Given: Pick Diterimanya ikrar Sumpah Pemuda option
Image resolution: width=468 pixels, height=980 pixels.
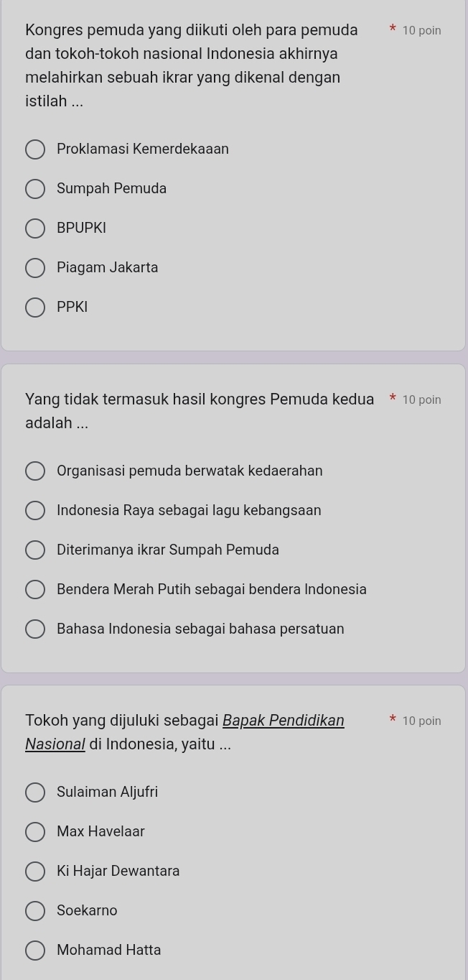Looking at the screenshot, I should [34, 550].
